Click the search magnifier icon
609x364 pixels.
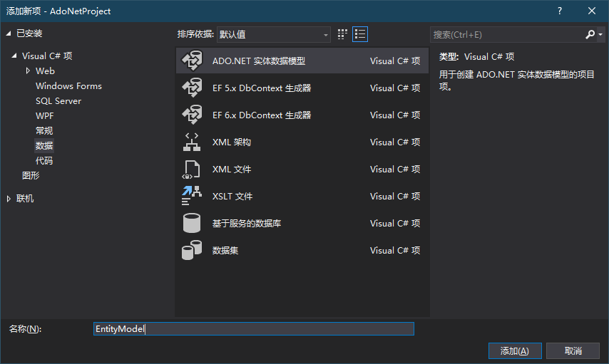point(590,34)
